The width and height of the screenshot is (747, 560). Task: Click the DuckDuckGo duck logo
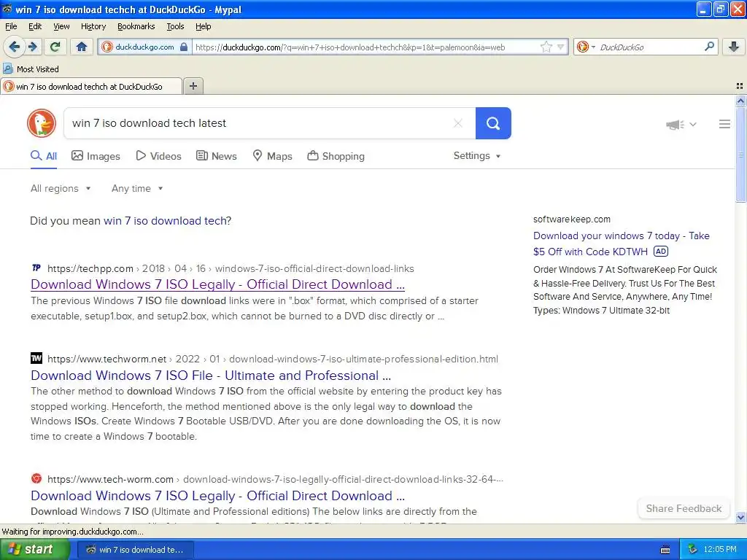(42, 123)
